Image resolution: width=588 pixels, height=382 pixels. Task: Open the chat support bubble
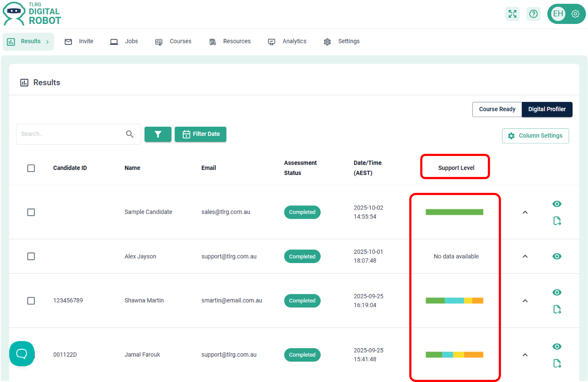22,353
